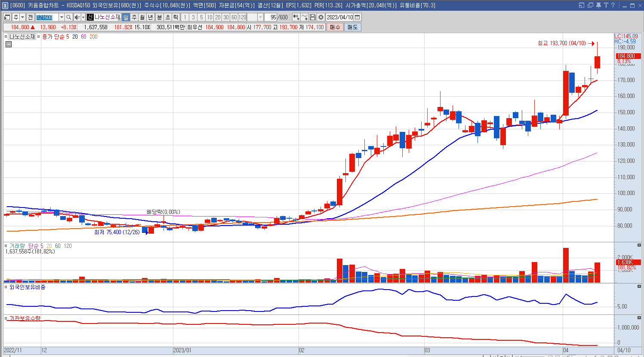Click the 120 interval preset button
The image size is (644, 357).
click(243, 17)
